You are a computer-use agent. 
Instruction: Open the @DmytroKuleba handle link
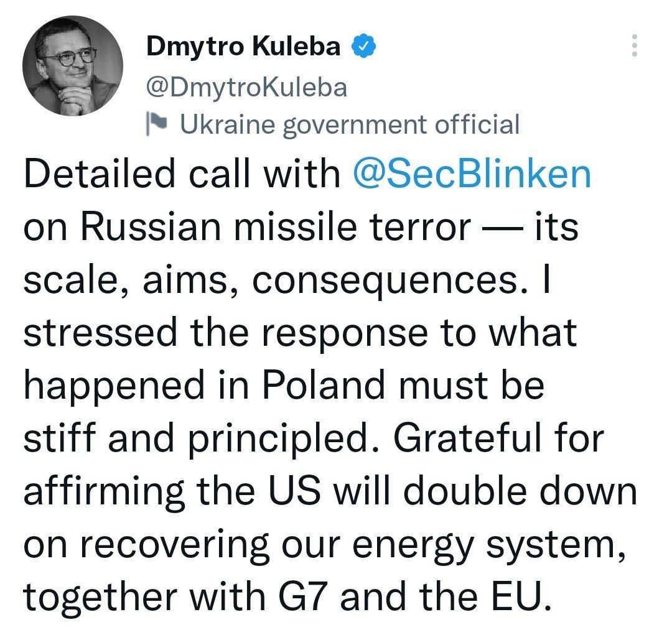click(x=246, y=87)
